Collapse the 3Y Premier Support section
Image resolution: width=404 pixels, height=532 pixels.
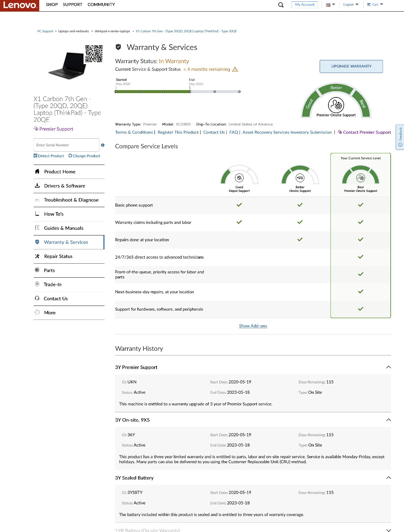[388, 367]
